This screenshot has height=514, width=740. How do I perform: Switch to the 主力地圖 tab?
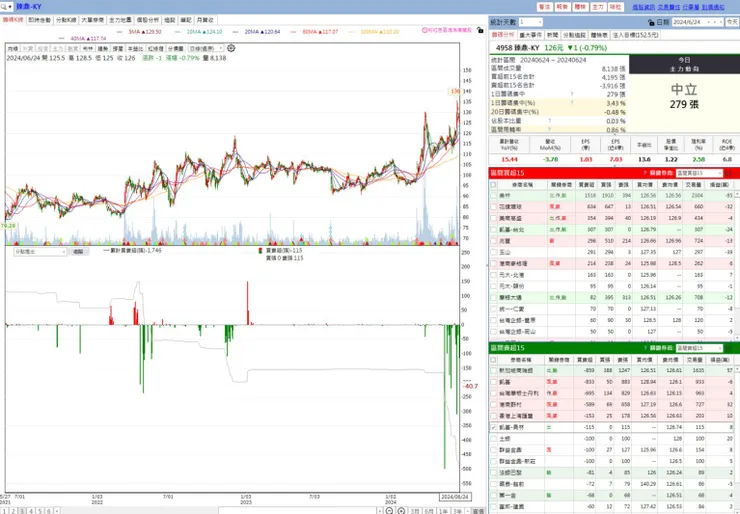(120, 20)
